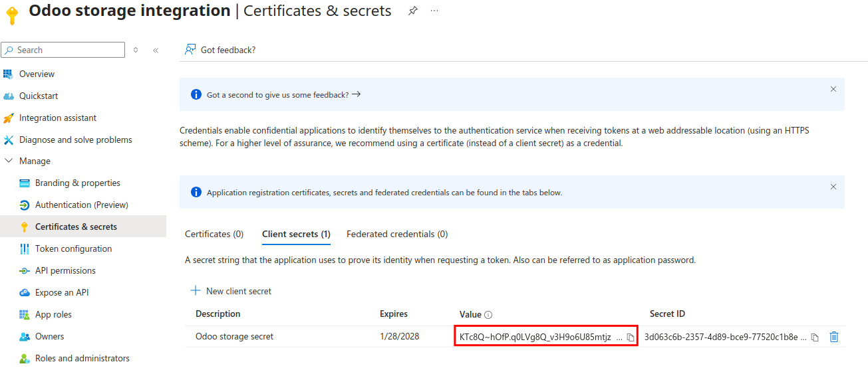Click Got feedback? button

point(220,50)
